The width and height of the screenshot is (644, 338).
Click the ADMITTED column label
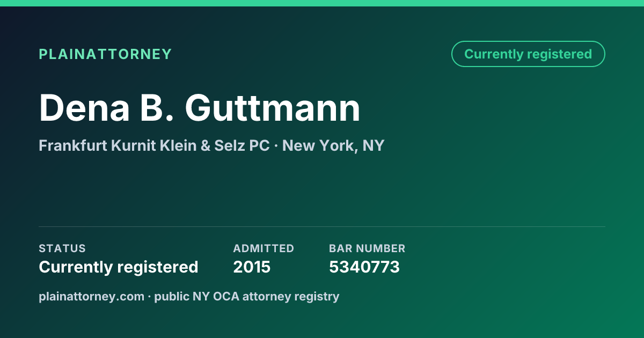coord(264,248)
